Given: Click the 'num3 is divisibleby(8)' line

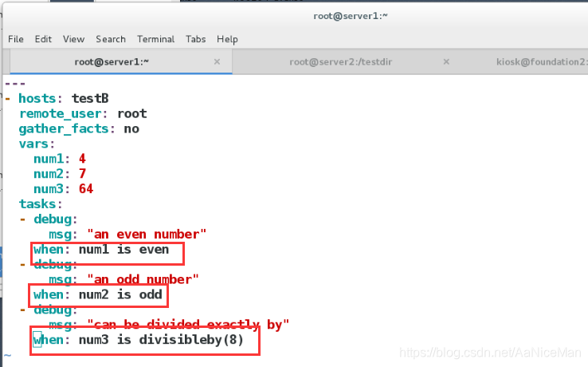Looking at the screenshot, I should coord(139,340).
